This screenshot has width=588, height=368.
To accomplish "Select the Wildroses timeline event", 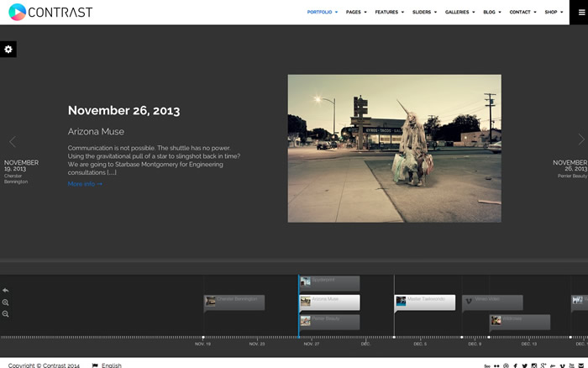I will [x=520, y=322].
